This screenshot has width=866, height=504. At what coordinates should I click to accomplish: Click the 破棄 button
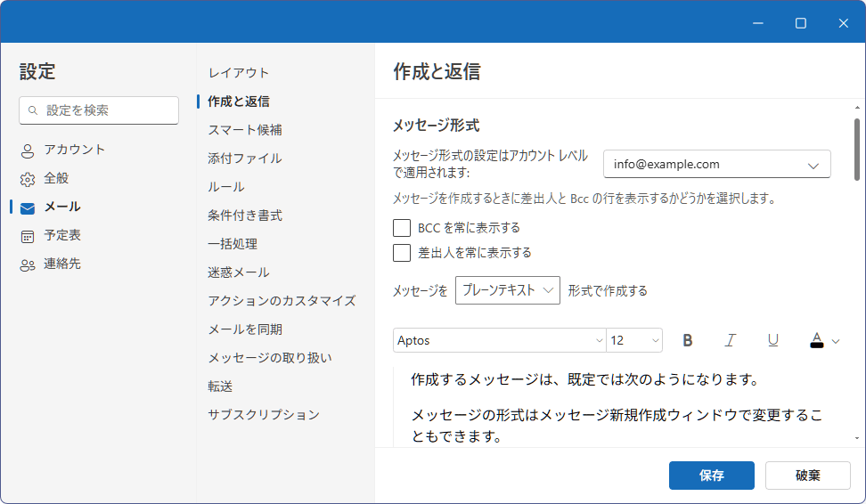coord(807,476)
